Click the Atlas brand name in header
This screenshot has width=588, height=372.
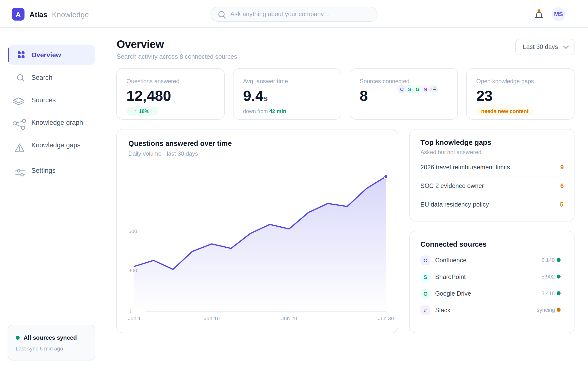point(38,15)
